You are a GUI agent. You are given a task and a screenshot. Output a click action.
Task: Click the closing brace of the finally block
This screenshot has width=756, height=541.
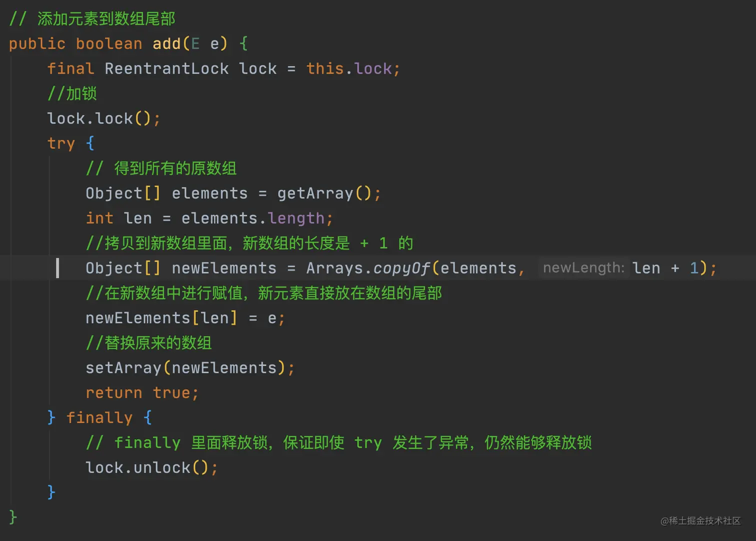pos(51,492)
